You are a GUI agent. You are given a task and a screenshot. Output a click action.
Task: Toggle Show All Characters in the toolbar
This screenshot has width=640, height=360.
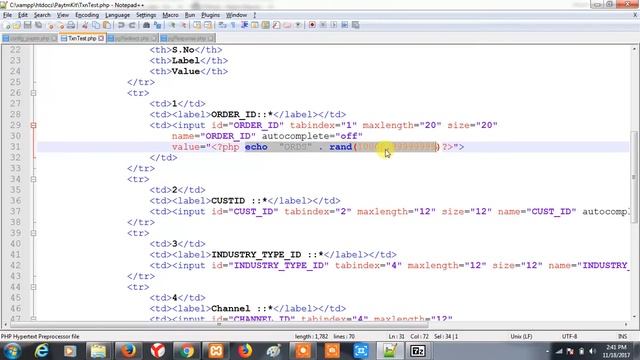[233, 25]
